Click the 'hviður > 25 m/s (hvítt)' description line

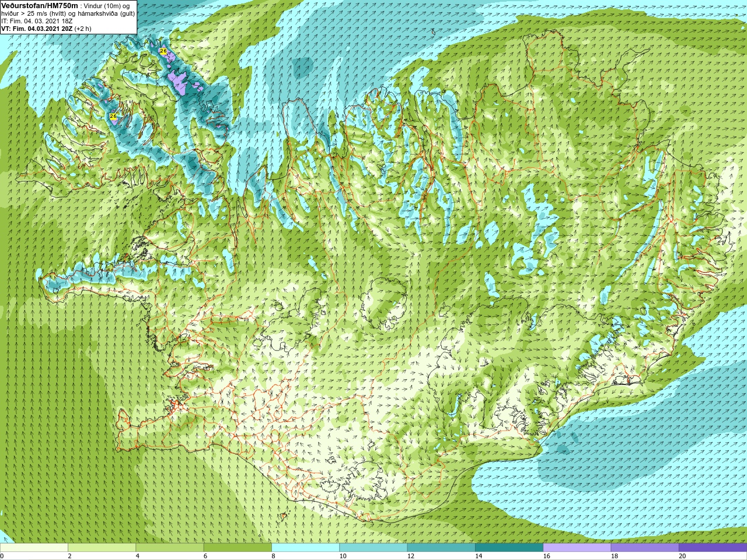pos(68,13)
